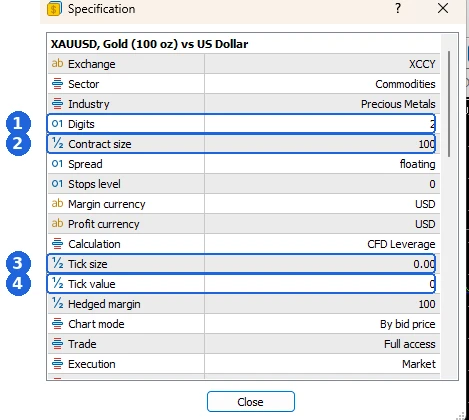469x420 pixels.
Task: Click the By bid price value
Action: [408, 324]
